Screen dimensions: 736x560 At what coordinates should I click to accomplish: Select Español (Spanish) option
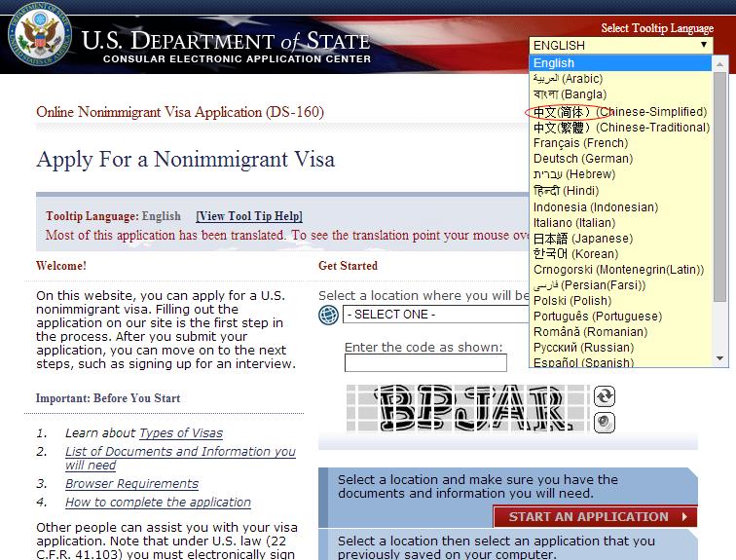[620, 362]
